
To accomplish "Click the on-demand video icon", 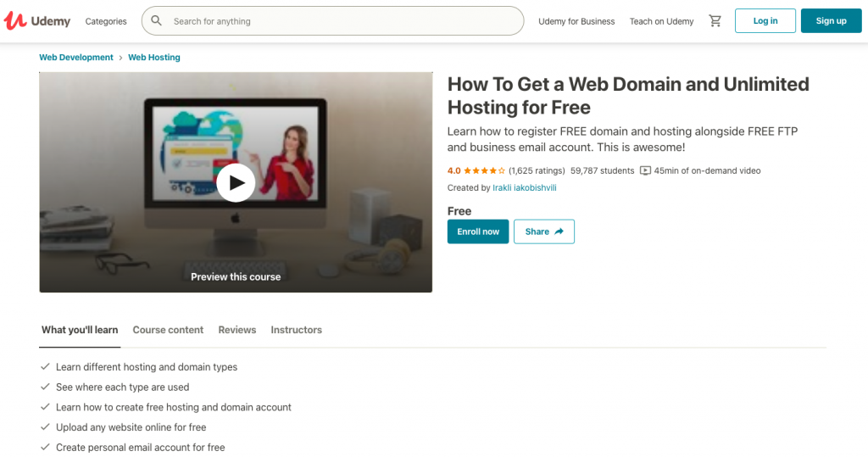I will click(x=645, y=170).
